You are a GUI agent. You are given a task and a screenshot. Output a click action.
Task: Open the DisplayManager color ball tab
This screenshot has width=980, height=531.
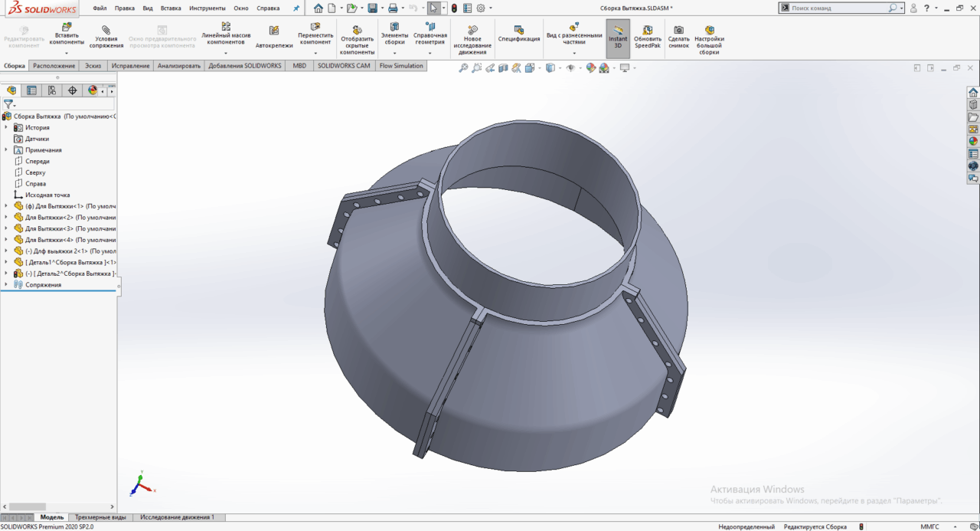[x=93, y=90]
